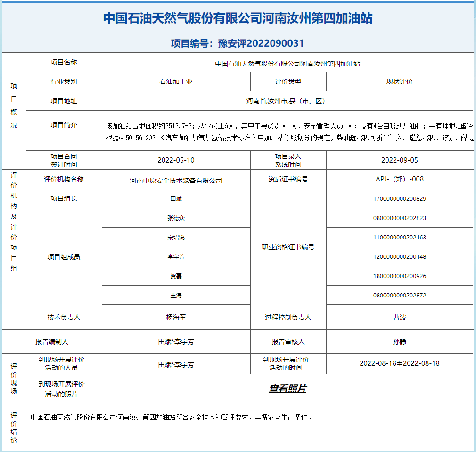Select 河南中原安全技术装备有限公司 agency name
The image size is (476, 452).
pos(176,181)
